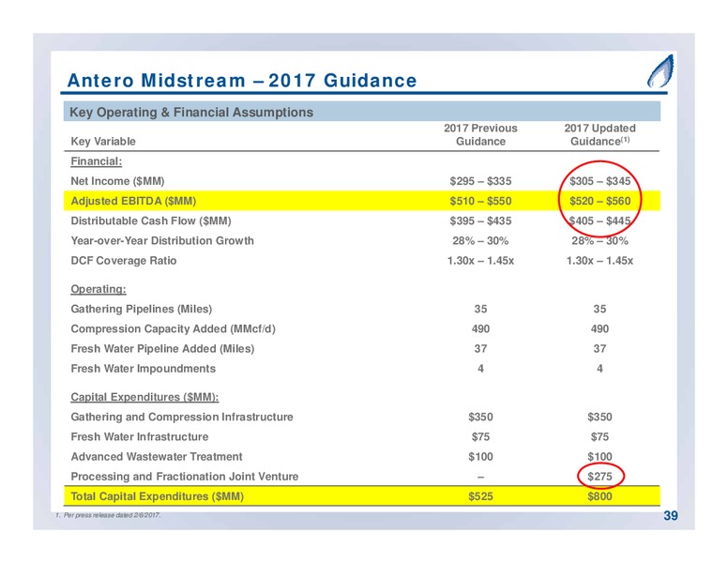The height and width of the screenshot is (563, 728).
Task: Select '490' under Previous Guidance
Action: click(480, 328)
